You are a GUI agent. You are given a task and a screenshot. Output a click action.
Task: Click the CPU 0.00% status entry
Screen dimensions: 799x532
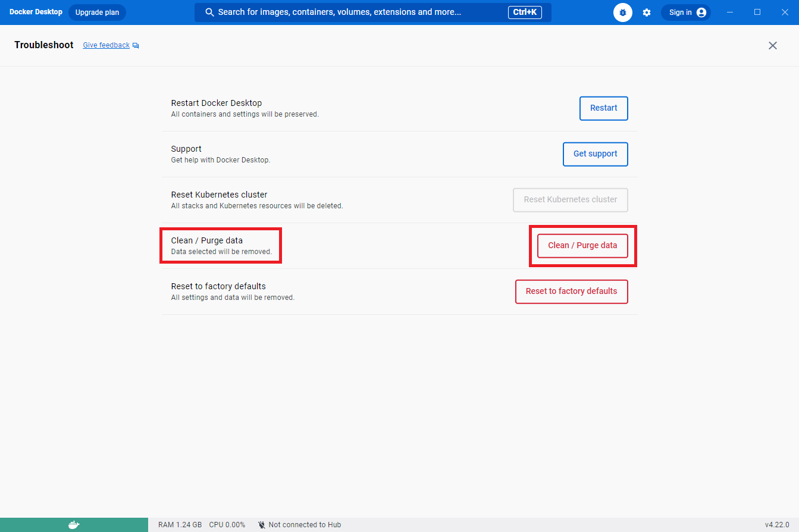point(227,525)
